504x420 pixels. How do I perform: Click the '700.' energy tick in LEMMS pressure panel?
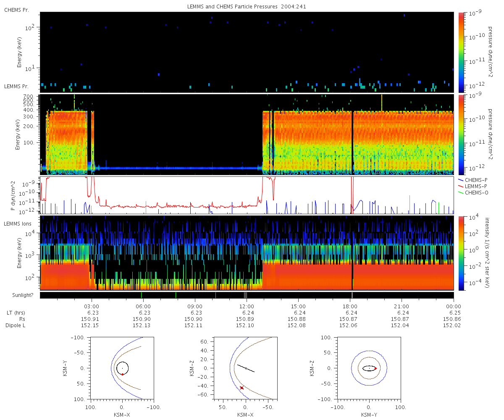(29, 97)
